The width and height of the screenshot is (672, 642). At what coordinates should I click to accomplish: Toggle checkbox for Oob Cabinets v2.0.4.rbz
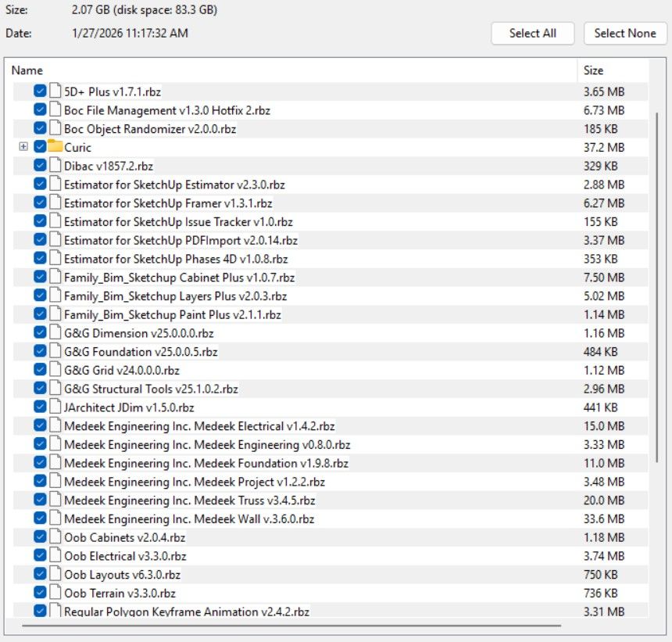tap(40, 537)
